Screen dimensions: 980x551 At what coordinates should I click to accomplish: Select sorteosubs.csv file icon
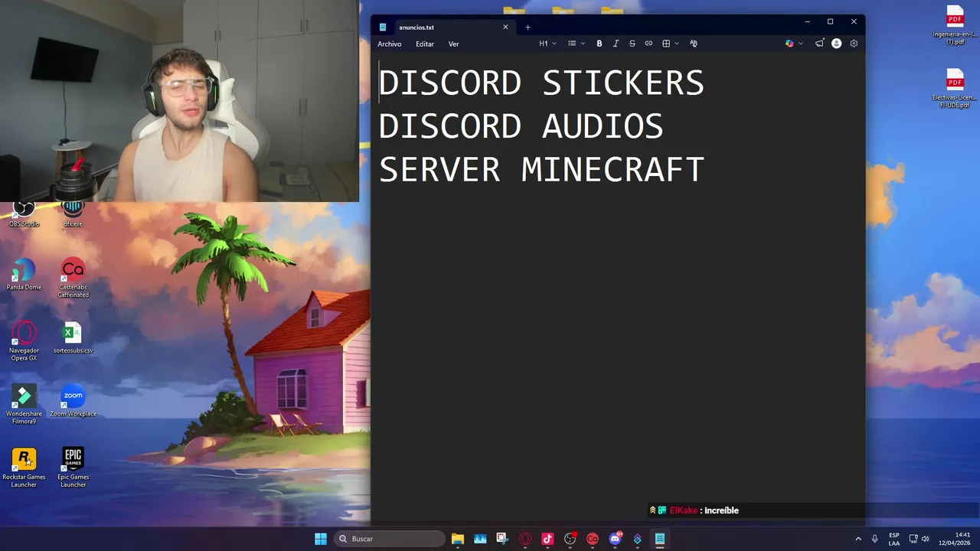73,337
